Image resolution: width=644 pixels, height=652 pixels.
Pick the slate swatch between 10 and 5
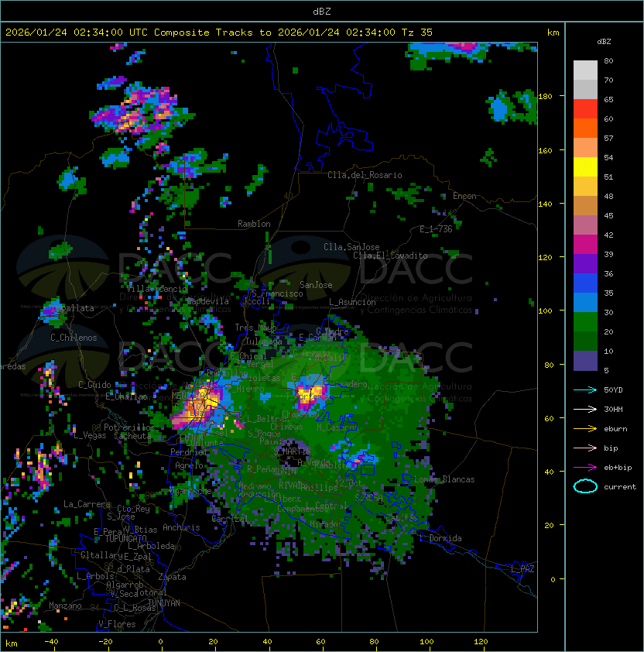click(x=585, y=361)
